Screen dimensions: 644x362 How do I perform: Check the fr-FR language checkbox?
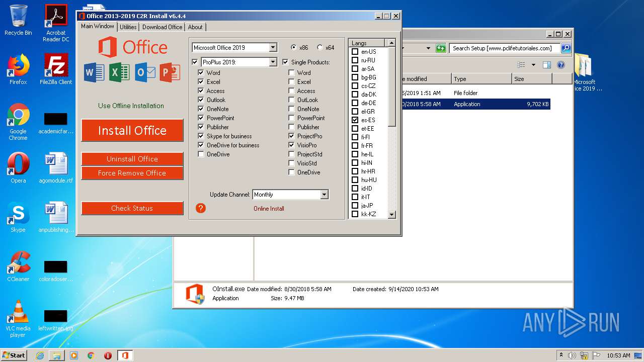(x=355, y=146)
